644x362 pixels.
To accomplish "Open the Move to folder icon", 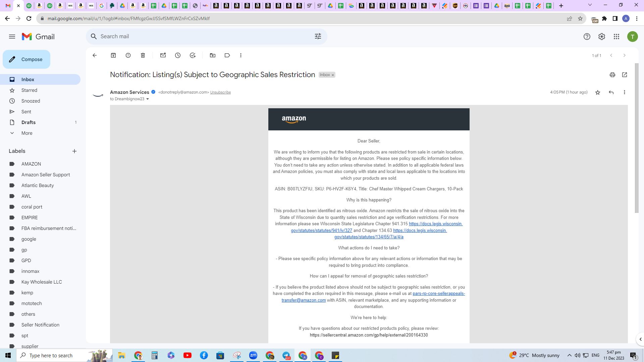I will coord(213,55).
